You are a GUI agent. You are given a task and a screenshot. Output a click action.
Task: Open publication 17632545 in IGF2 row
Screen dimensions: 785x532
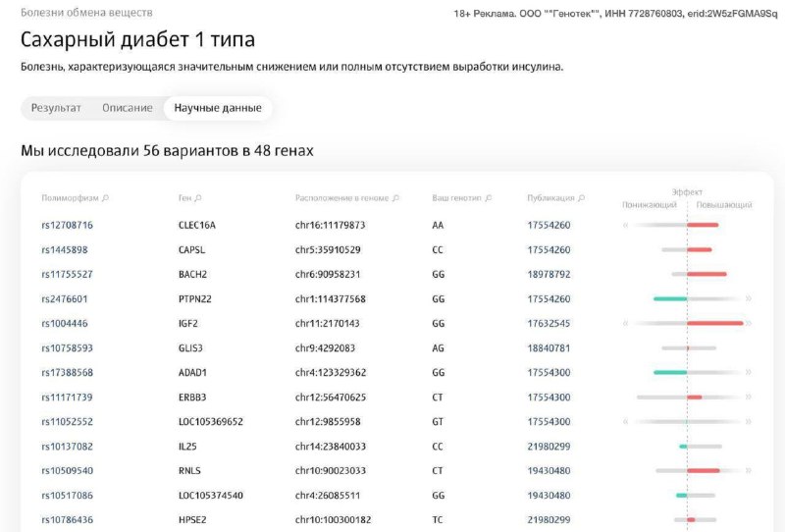(x=549, y=324)
